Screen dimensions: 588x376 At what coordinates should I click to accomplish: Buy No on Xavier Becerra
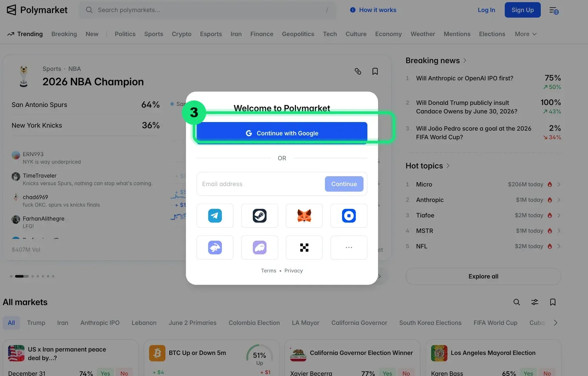point(406,373)
